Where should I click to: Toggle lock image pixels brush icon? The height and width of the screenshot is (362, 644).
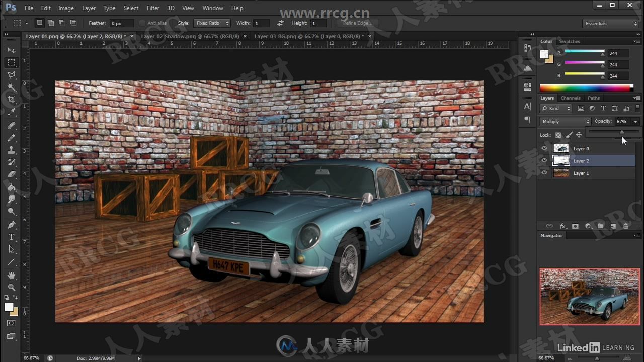(x=569, y=135)
